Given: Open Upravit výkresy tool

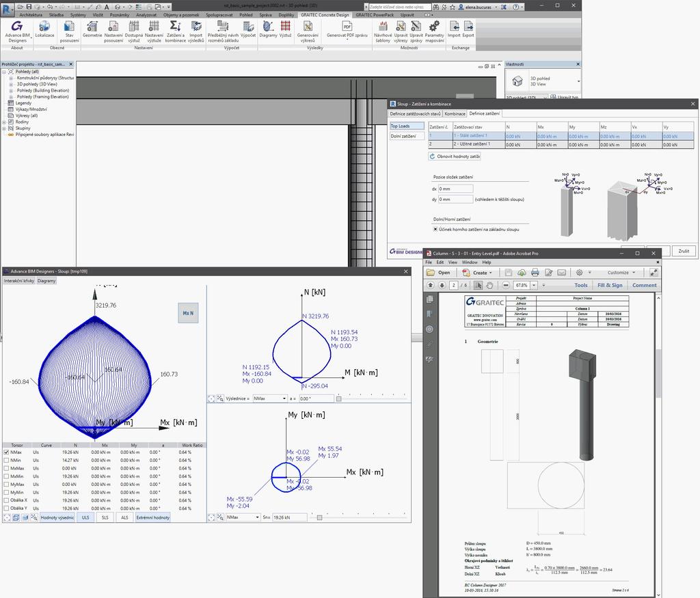Looking at the screenshot, I should tap(401, 31).
